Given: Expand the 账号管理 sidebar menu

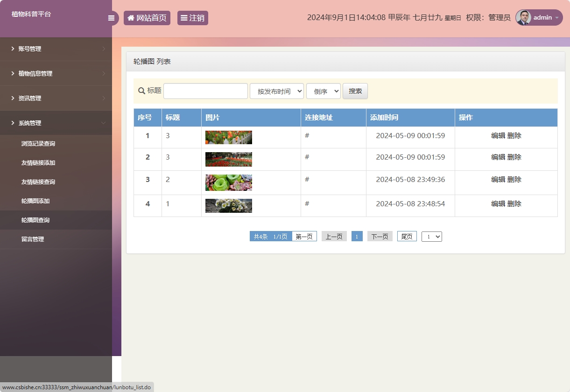Looking at the screenshot, I should click(56, 49).
